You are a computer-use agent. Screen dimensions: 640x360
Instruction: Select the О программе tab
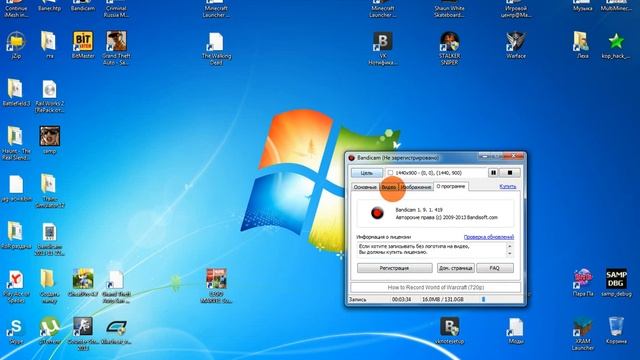[451, 186]
